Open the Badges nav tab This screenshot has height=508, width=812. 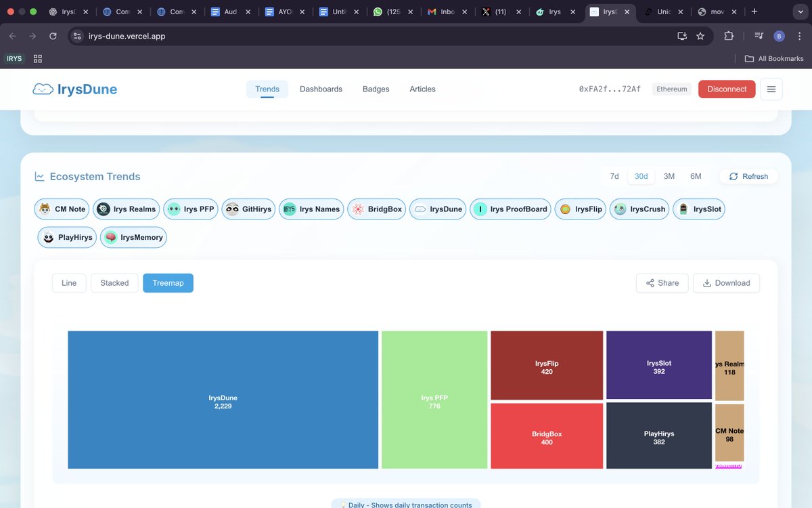point(376,89)
